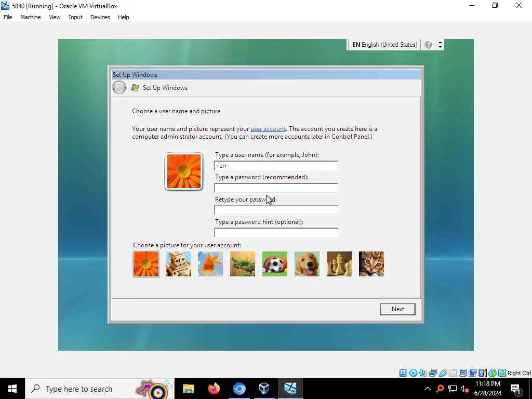
Task: Open the View menu
Action: pyautogui.click(x=55, y=17)
